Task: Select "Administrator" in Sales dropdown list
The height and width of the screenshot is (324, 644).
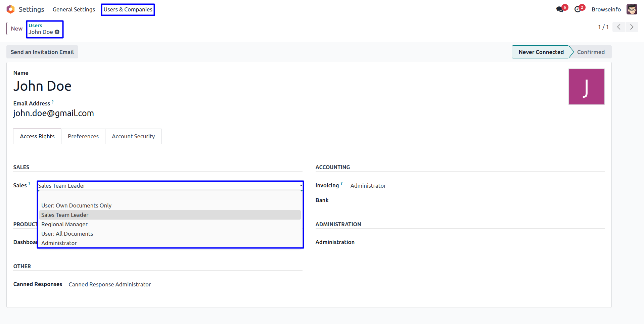Action: click(59, 243)
